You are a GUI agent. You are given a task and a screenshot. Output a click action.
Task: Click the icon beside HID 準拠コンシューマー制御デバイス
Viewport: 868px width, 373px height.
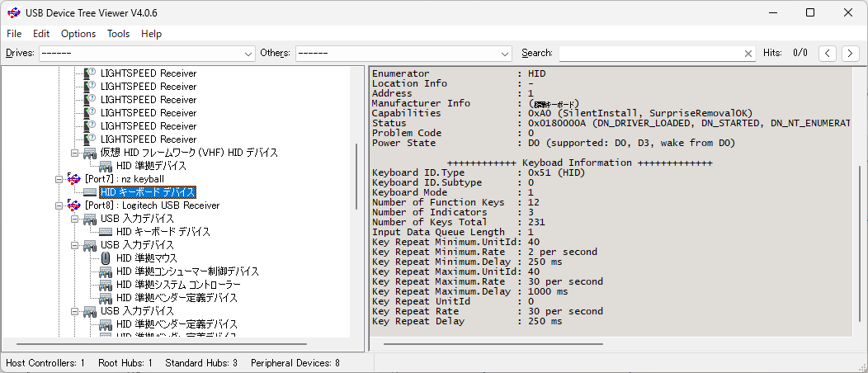[106, 271]
